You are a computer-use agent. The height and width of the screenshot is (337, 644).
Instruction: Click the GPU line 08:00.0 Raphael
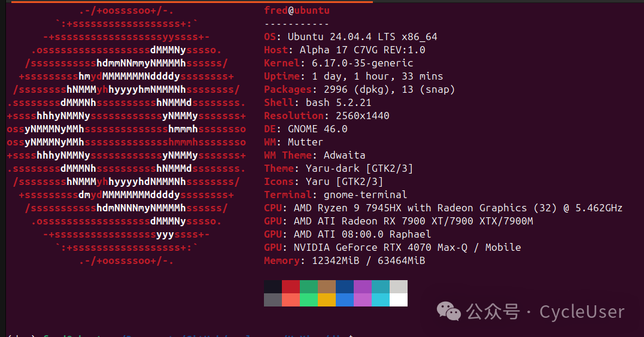[x=348, y=234]
